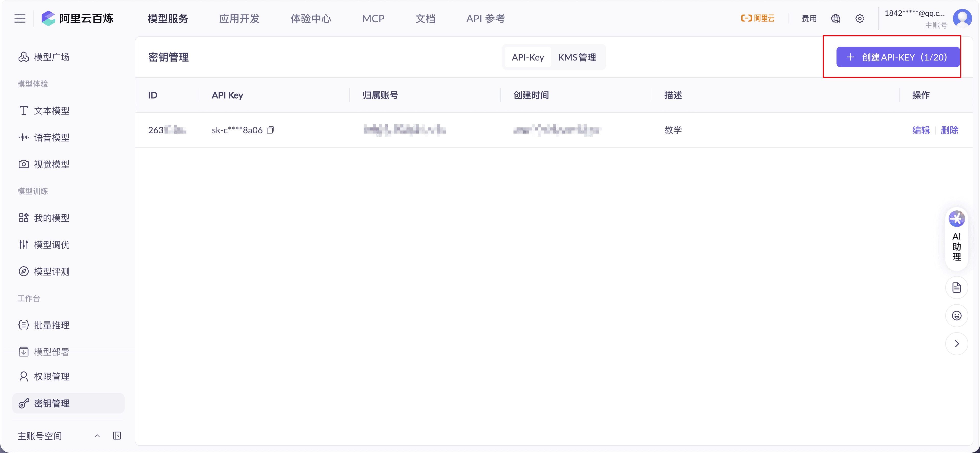980x453 pixels.
Task: Switch to the KMS 管理 tab
Action: tap(577, 57)
